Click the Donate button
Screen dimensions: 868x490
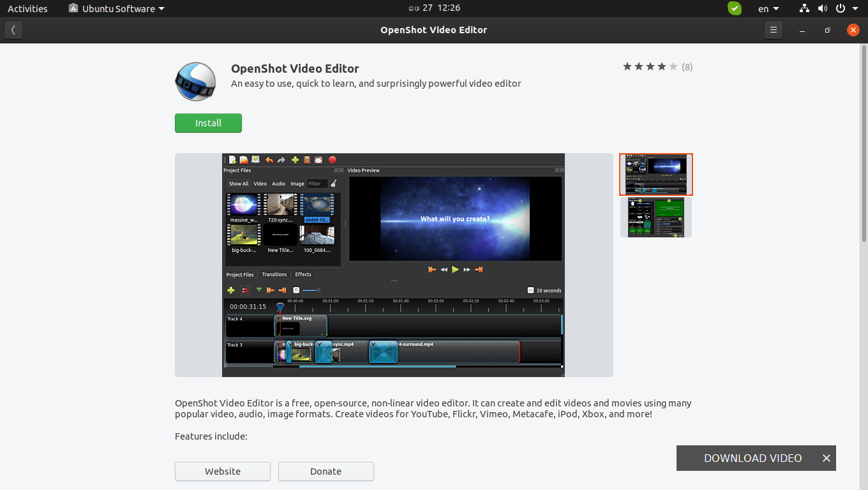click(325, 471)
